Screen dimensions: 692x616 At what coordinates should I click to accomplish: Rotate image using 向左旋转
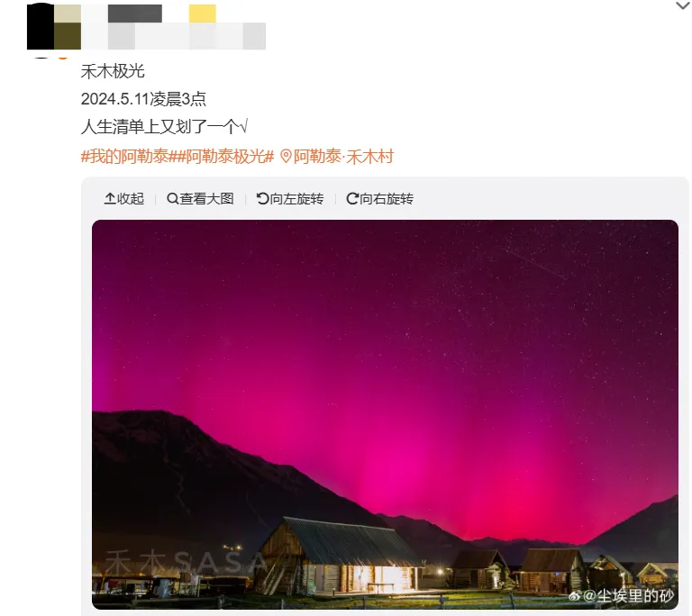pos(290,198)
